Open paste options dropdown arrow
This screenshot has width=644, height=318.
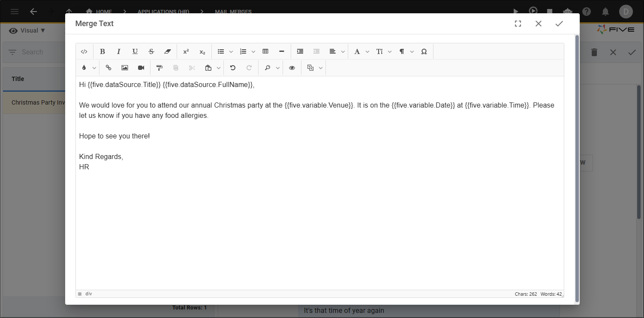[x=219, y=68]
